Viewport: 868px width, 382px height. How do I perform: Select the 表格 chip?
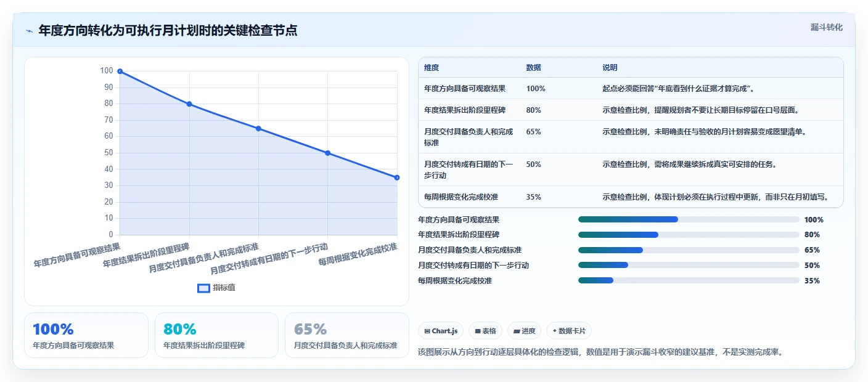coord(486,331)
